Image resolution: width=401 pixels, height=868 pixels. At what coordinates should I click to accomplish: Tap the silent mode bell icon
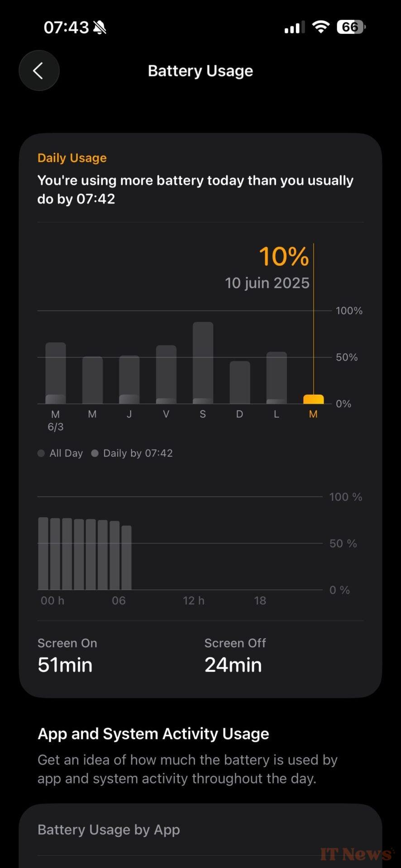pyautogui.click(x=100, y=28)
